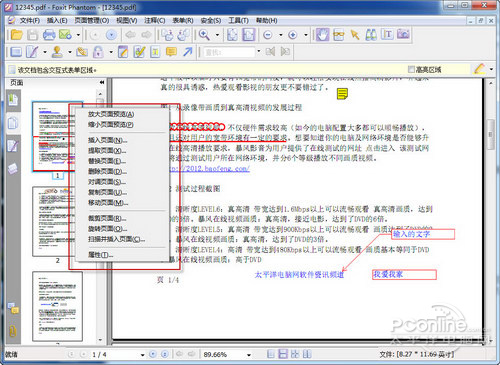Click the Open folder toolbar icon
The height and width of the screenshot is (365, 500).
point(16,35)
